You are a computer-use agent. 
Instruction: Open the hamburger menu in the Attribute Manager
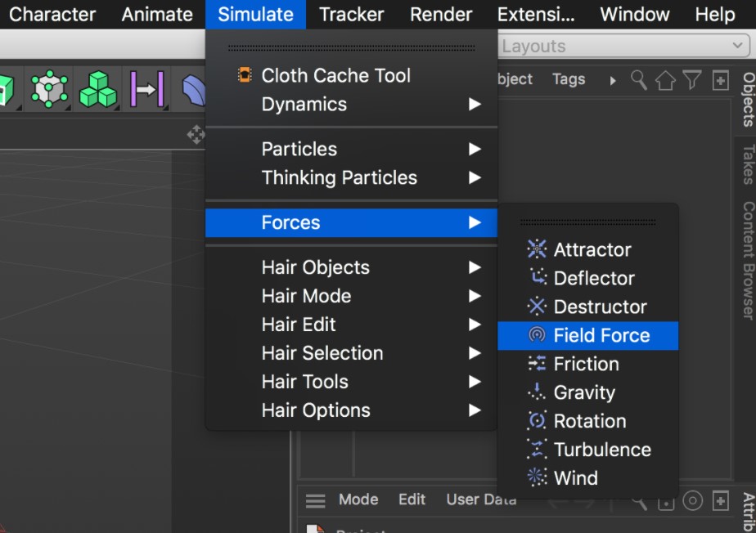315,499
